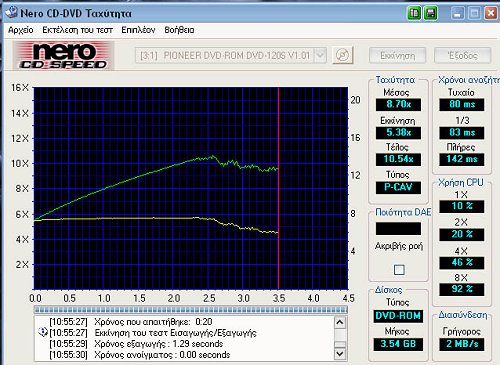Screen dimensions: 500x365
Task: Close the Nero CD-DVD window
Action: coord(491,13)
